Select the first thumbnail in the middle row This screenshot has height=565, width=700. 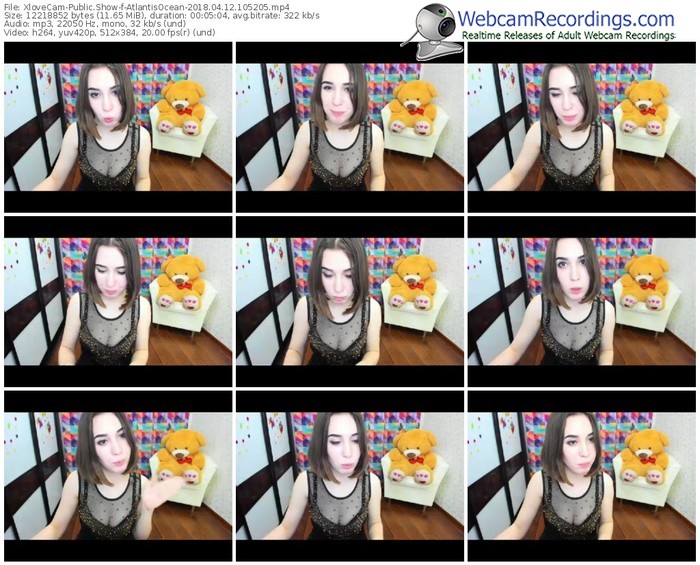(x=117, y=301)
